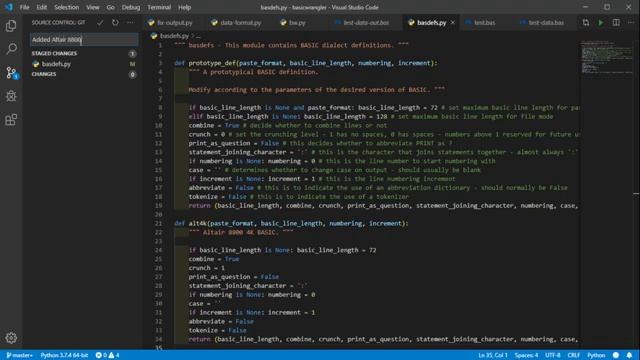Image resolution: width=640 pixels, height=360 pixels.
Task: Open notifications bell in status bar
Action: [629, 355]
